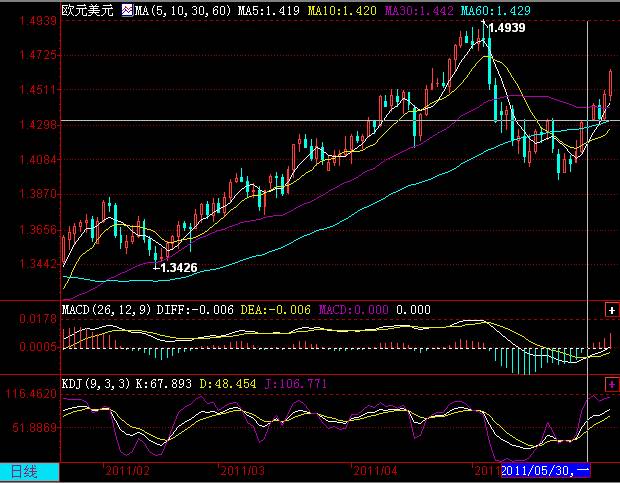
Task: Click the 116.4620 KDJ axis label
Action: 31,394
